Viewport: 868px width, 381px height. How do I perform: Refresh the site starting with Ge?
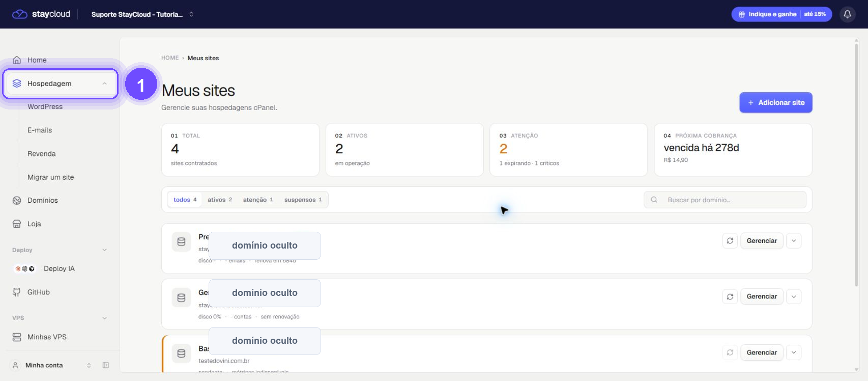click(730, 296)
